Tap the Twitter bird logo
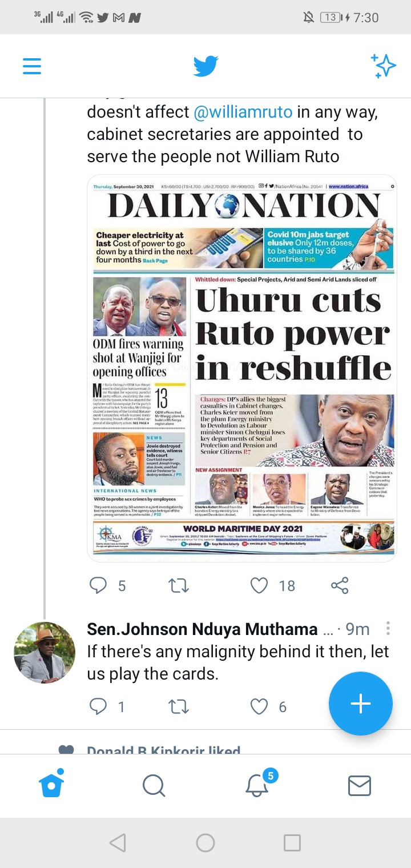 205,66
